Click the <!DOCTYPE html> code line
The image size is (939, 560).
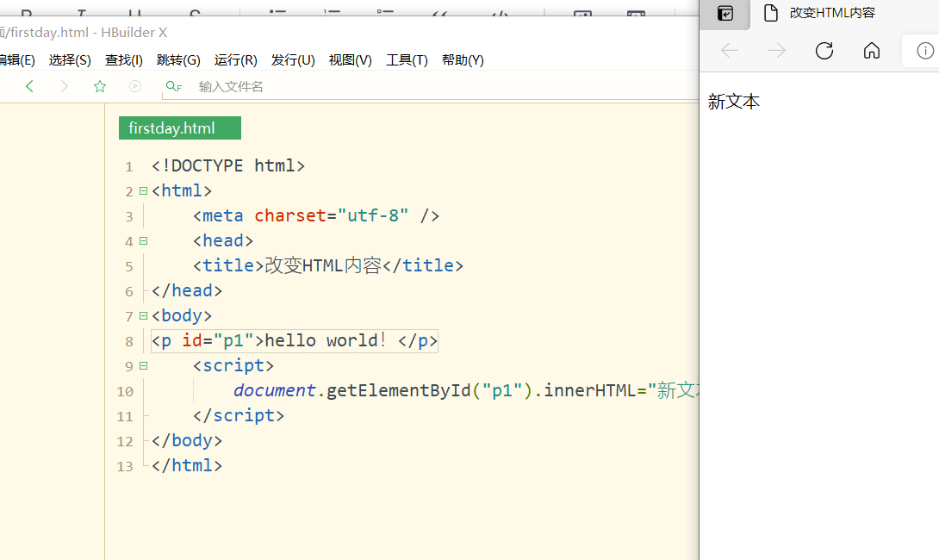pyautogui.click(x=228, y=166)
